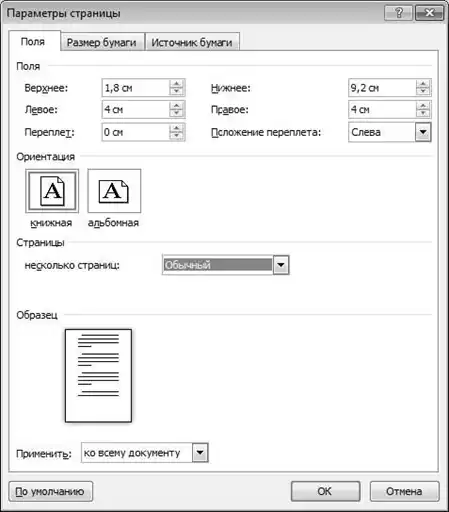Open the Положение переплета dropdown arrow
Screen dimensions: 449x512
tap(423, 132)
